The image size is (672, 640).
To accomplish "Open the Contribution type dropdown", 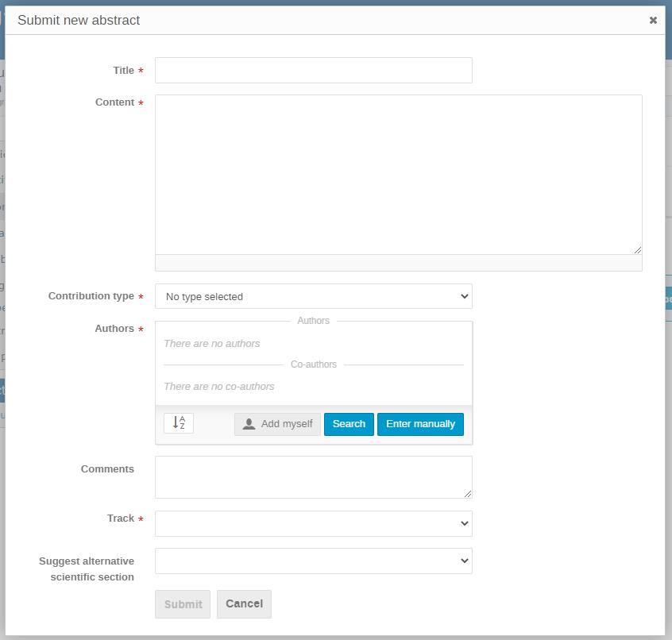I will (313, 296).
